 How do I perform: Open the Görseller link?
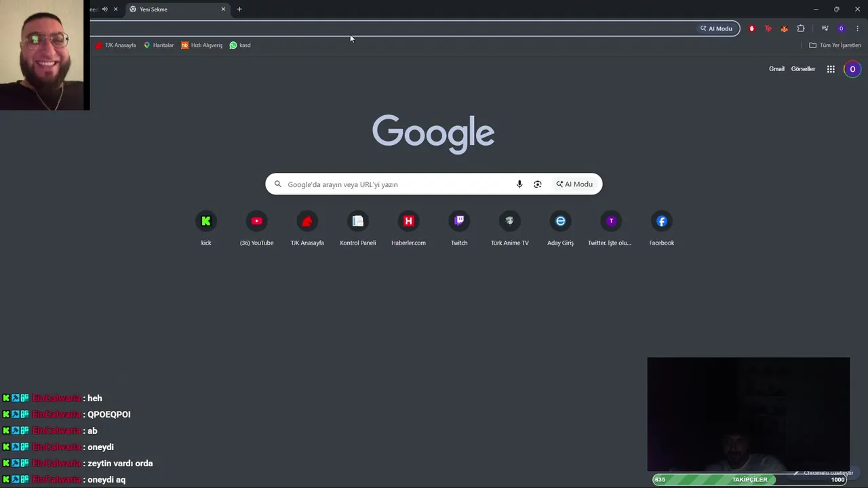(x=803, y=69)
